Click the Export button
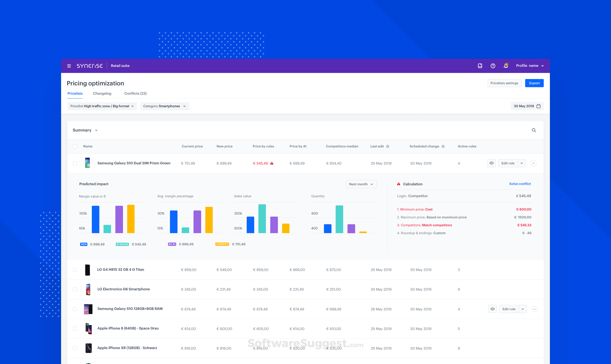611x364 pixels. [x=534, y=83]
